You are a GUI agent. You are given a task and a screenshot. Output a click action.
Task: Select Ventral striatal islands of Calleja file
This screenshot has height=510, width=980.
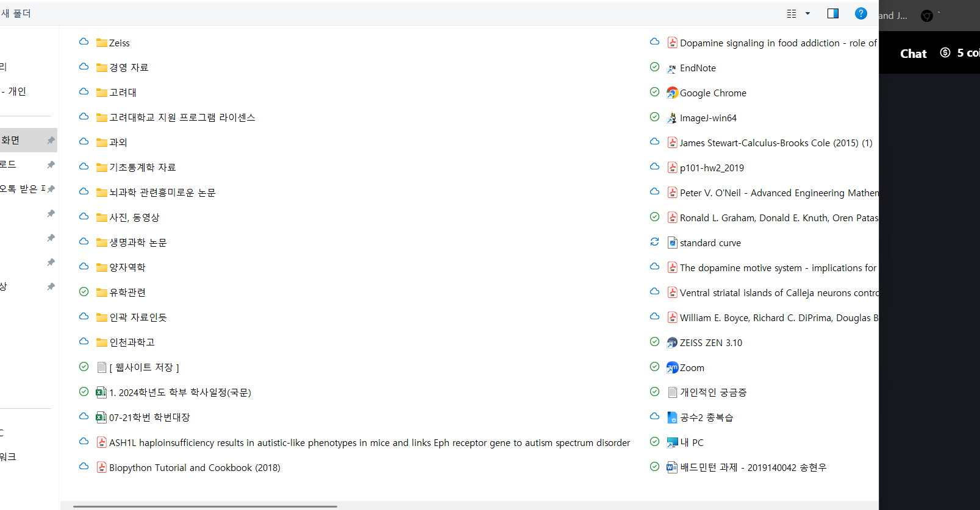(779, 293)
